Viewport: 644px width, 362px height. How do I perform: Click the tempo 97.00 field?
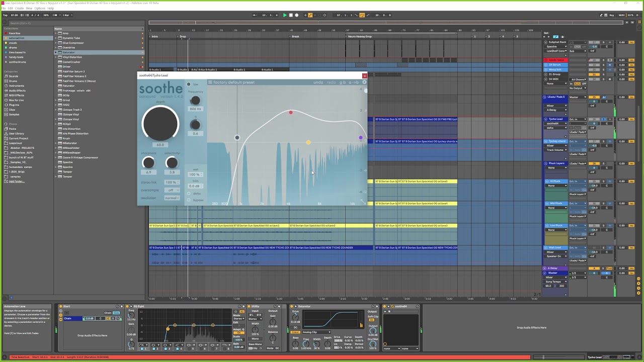click(x=15, y=15)
